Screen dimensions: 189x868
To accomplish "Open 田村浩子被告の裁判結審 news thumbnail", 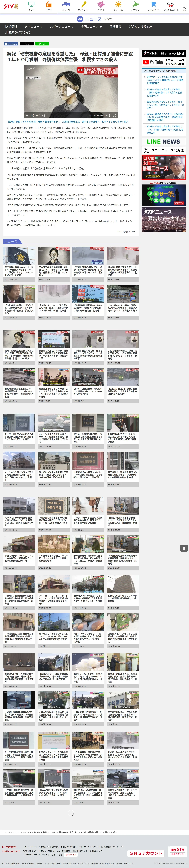I will (x=54, y=255).
